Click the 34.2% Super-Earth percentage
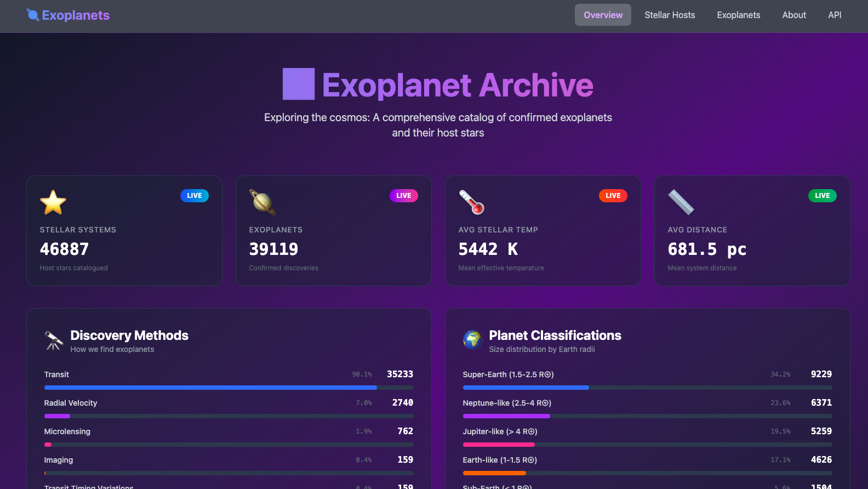Viewport: 868px width, 489px height. 780,374
